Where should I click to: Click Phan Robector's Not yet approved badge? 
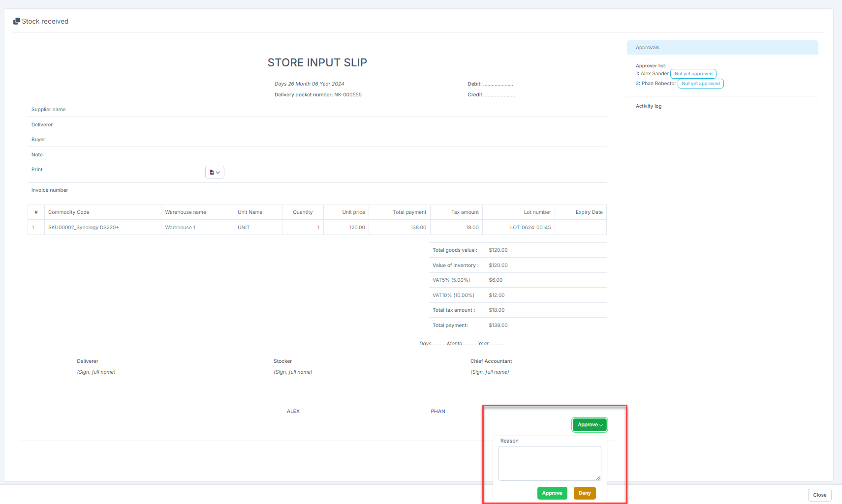click(x=700, y=84)
